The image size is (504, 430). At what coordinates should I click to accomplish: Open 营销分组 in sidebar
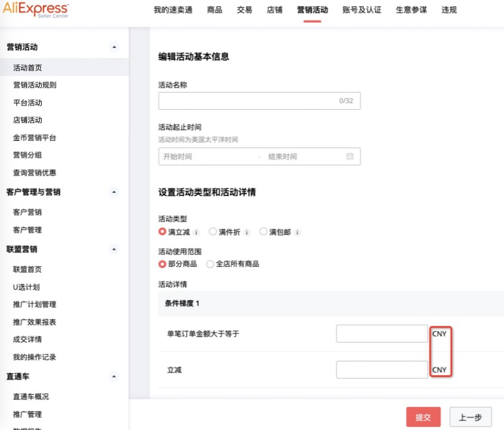pyautogui.click(x=28, y=155)
